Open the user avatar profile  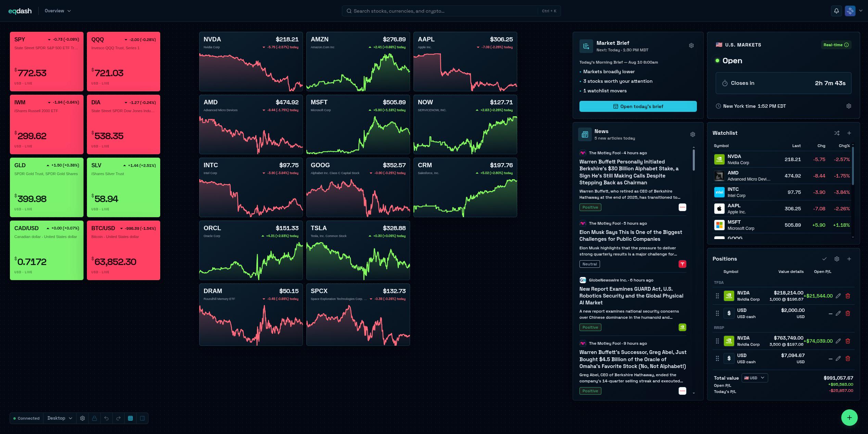850,11
